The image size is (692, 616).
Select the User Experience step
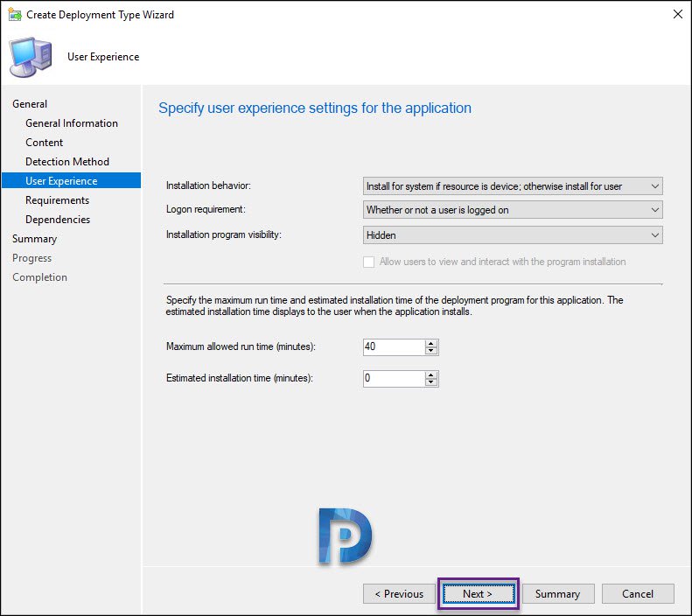coord(71,180)
